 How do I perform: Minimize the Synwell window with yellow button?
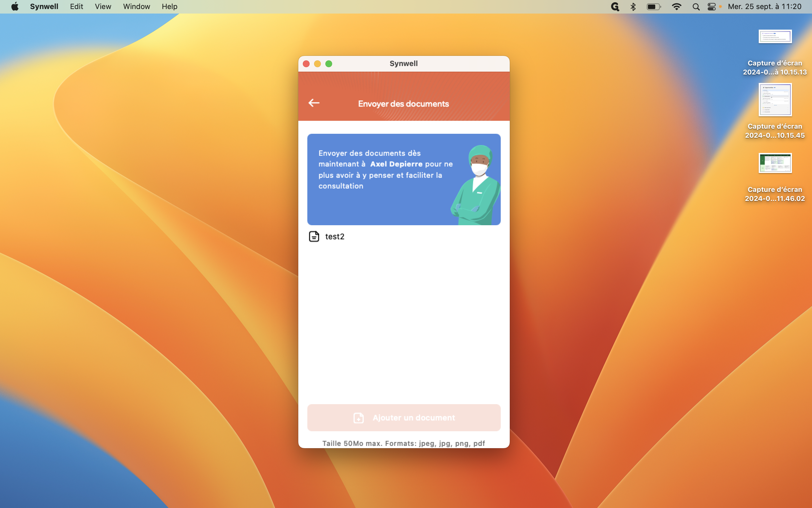click(317, 64)
